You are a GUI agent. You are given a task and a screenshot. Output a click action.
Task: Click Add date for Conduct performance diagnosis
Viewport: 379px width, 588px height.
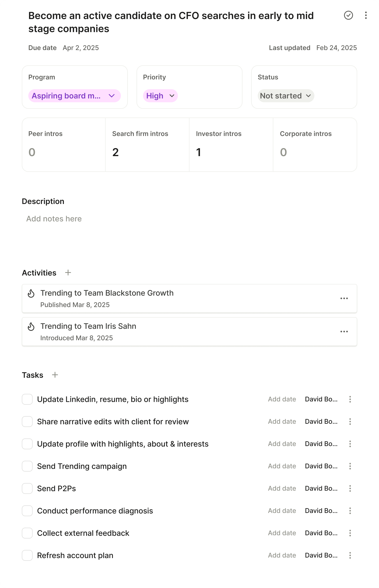[x=282, y=511]
